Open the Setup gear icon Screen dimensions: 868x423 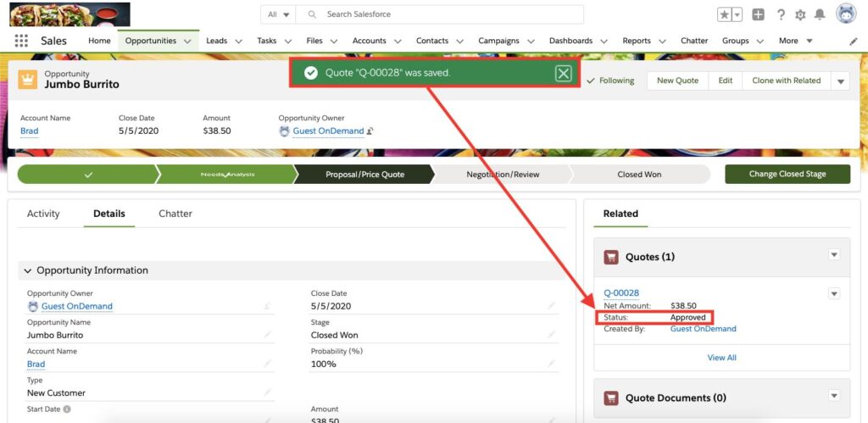coord(800,15)
